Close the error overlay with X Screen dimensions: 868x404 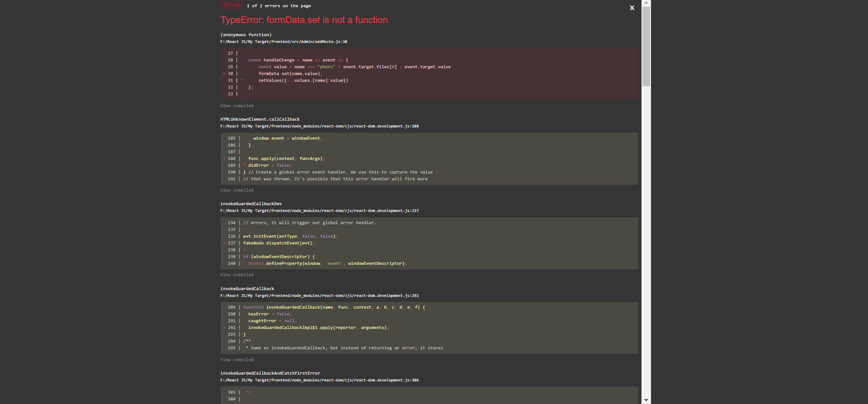coord(632,8)
